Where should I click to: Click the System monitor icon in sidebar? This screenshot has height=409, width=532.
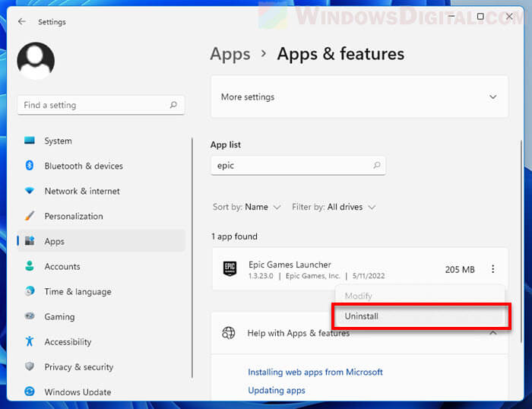pyautogui.click(x=30, y=140)
